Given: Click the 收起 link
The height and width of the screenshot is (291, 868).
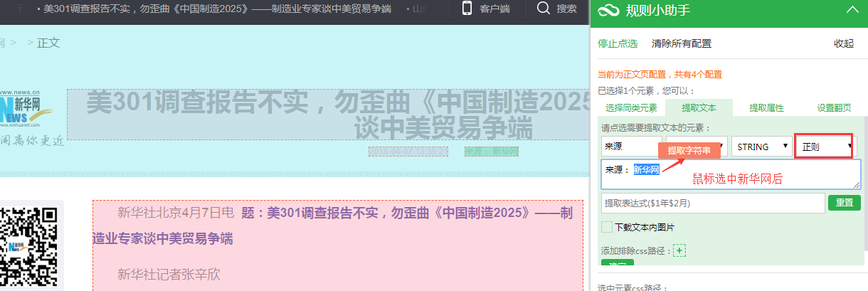Looking at the screenshot, I should pyautogui.click(x=844, y=43).
